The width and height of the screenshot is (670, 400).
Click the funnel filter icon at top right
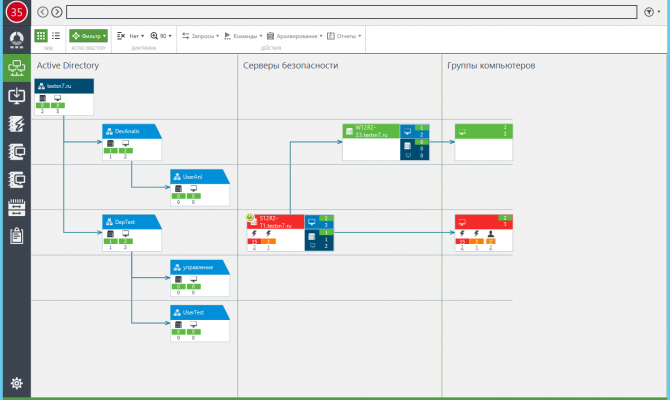[649, 12]
